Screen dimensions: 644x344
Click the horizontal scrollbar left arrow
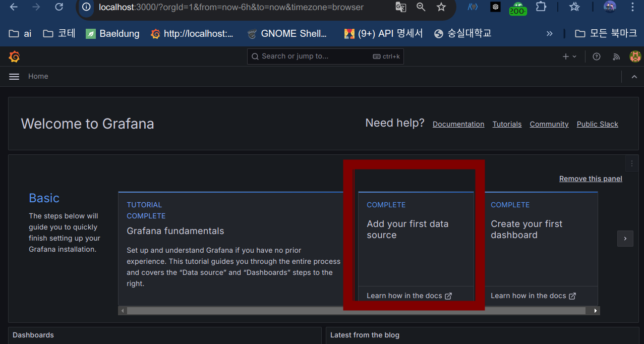point(123,311)
